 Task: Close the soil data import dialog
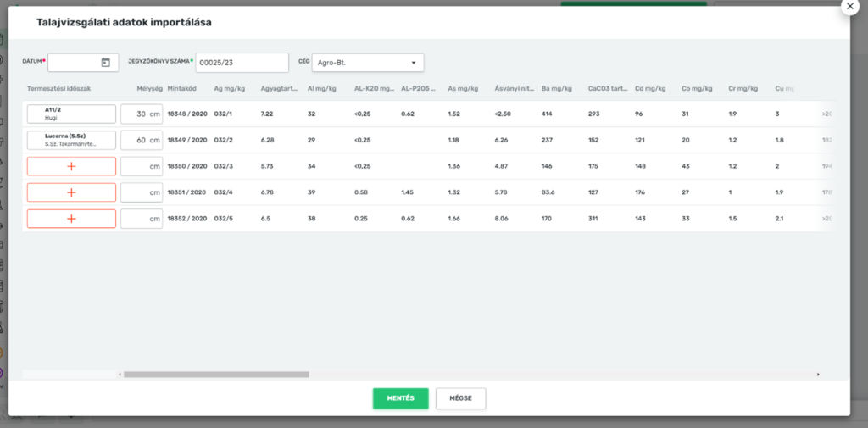[849, 5]
